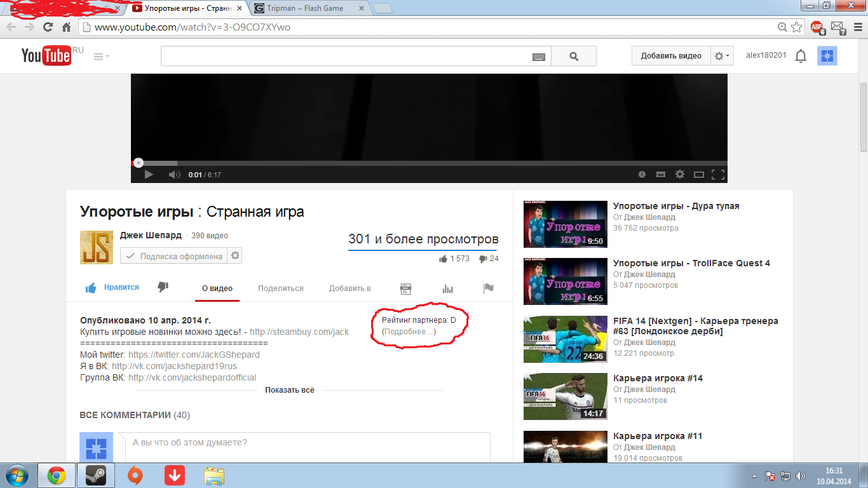Open the settings gear dropdown next to upload

(x=722, y=56)
